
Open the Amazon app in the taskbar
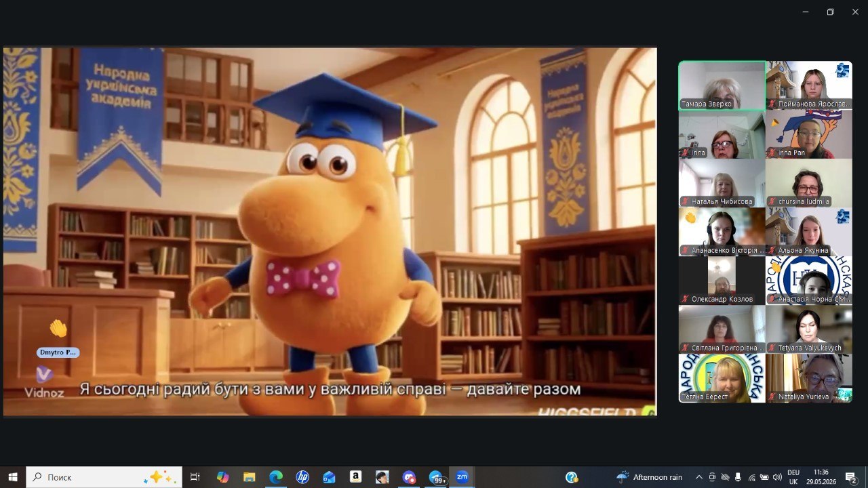355,477
